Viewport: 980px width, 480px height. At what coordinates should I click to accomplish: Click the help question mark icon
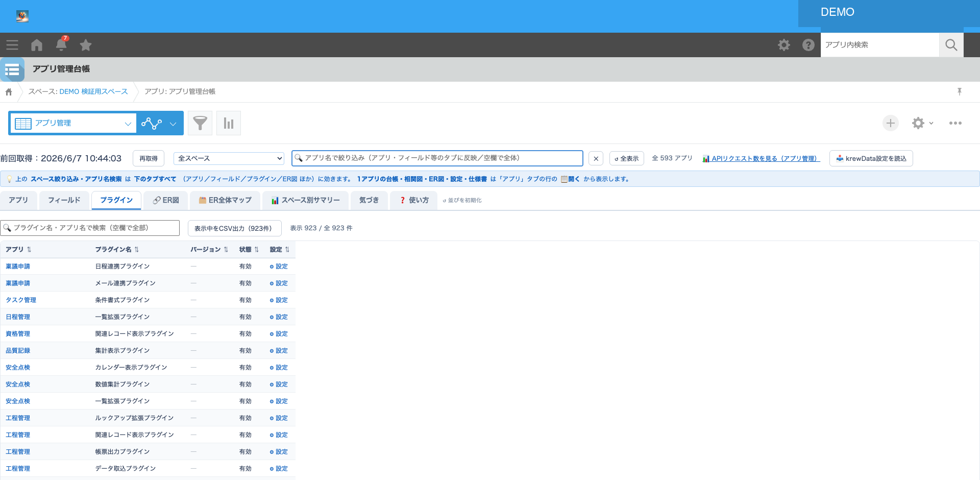(x=808, y=45)
